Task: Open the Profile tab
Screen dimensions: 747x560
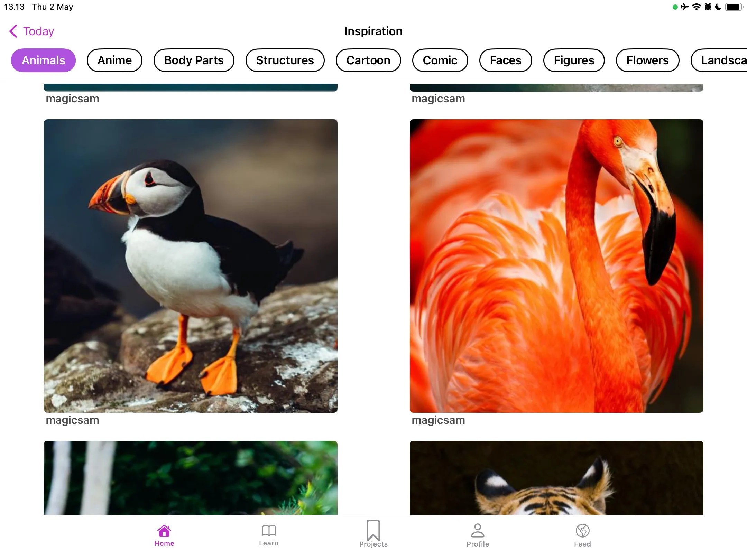Action: (x=477, y=534)
